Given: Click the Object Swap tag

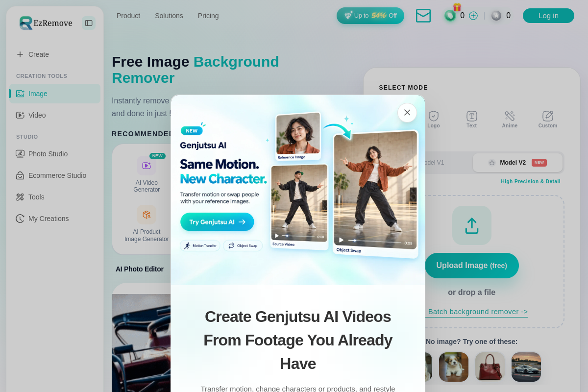Looking at the screenshot, I should click(x=243, y=245).
